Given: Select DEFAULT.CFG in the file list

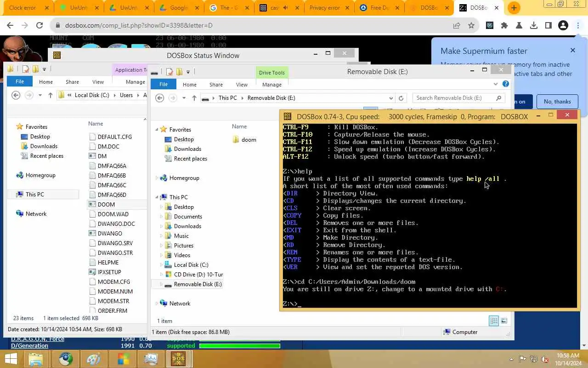Looking at the screenshot, I should click(115, 137).
